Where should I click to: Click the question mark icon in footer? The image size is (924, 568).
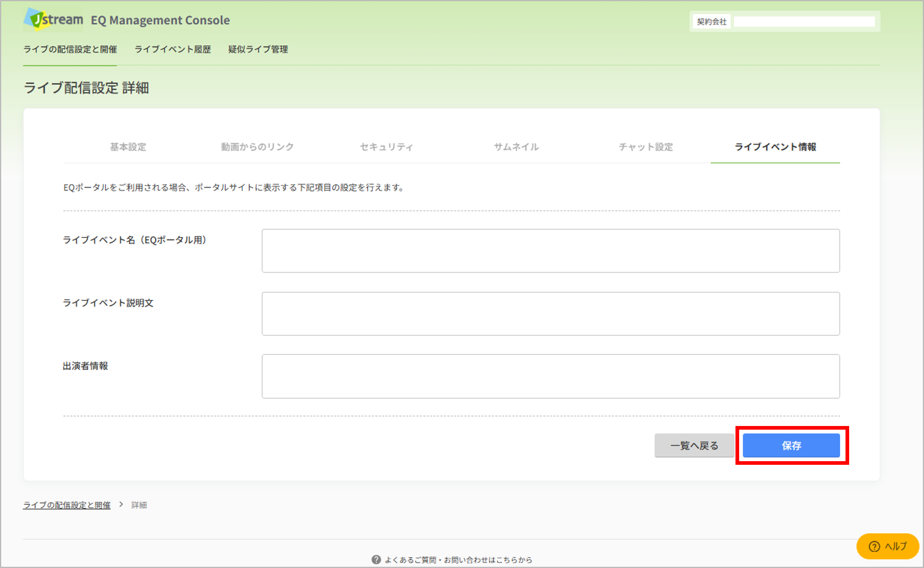point(376,560)
